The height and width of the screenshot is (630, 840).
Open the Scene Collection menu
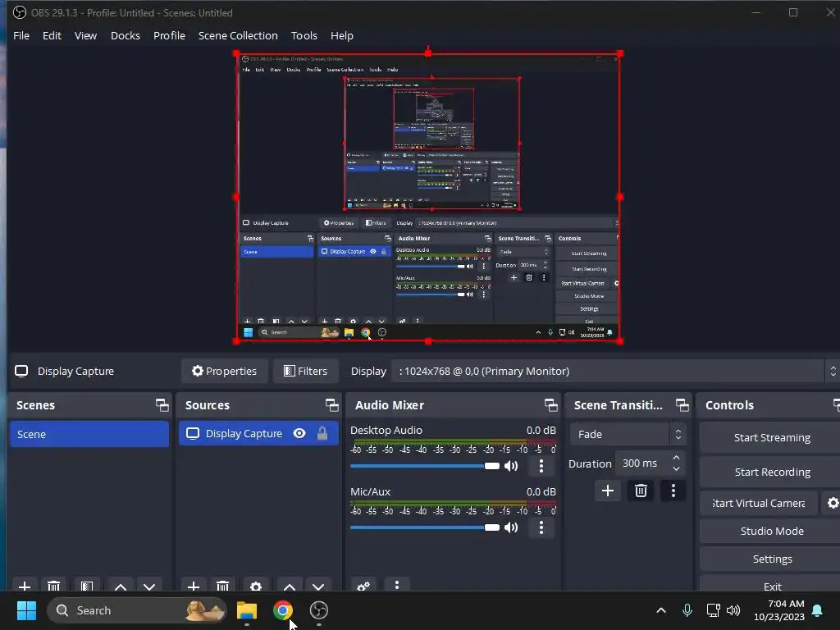coord(238,35)
